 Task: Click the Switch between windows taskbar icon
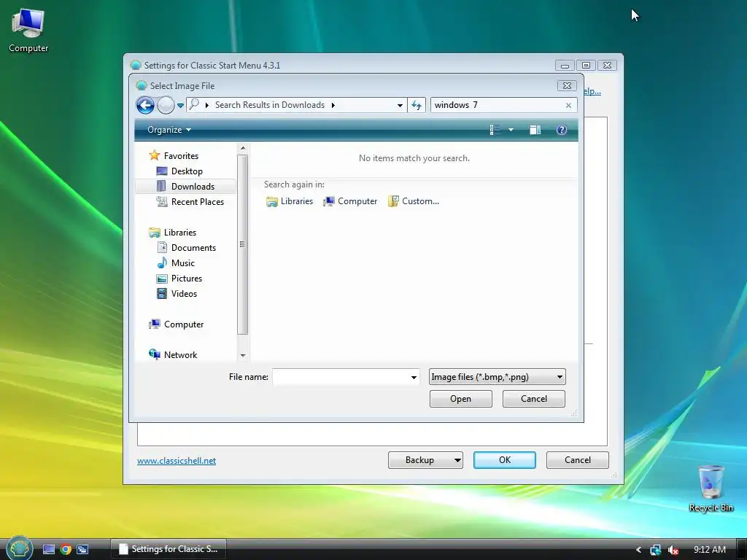(x=82, y=550)
